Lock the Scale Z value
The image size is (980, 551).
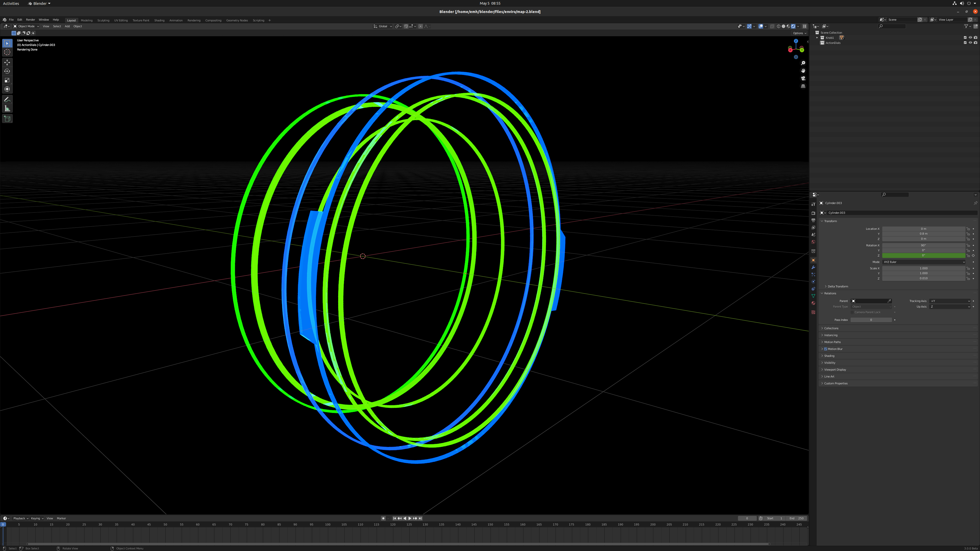tap(968, 278)
